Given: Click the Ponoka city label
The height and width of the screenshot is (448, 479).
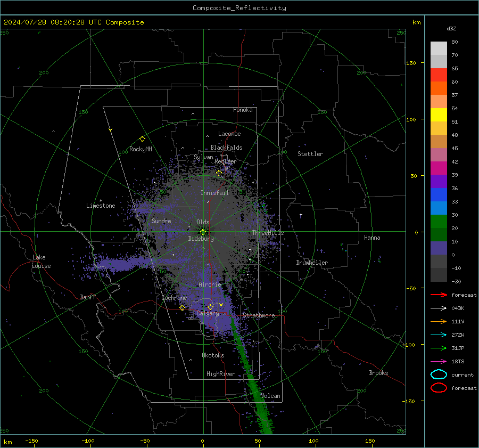Looking at the screenshot, I should [243, 110].
